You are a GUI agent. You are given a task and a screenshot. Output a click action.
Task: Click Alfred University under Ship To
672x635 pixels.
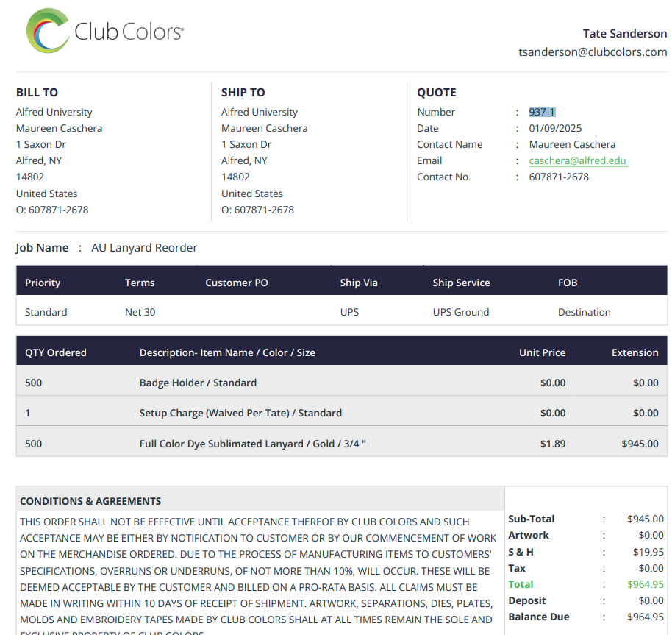[x=260, y=112]
